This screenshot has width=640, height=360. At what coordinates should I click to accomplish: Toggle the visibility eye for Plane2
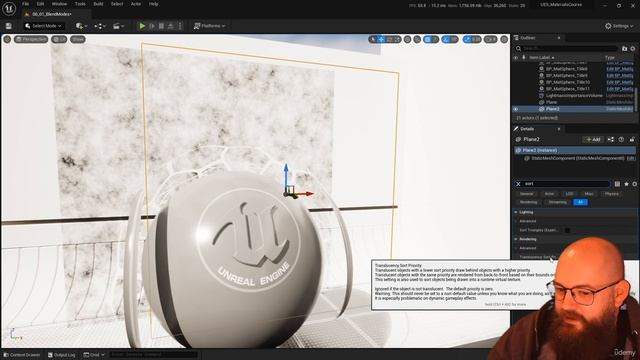[x=516, y=109]
